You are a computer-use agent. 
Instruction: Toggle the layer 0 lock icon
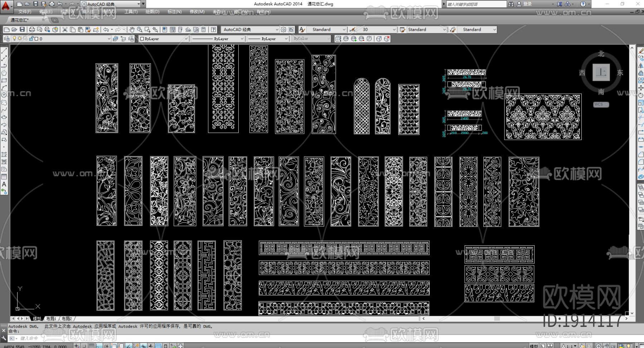coord(31,39)
